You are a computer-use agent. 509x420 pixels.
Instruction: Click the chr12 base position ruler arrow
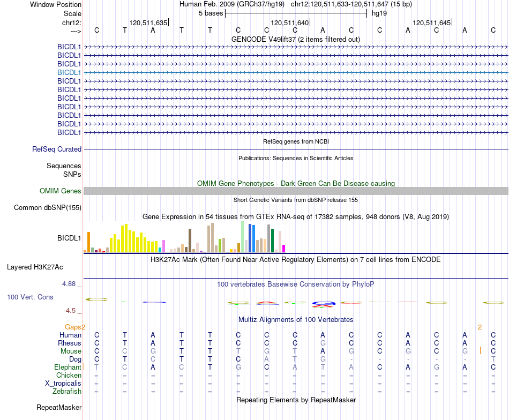76,31
